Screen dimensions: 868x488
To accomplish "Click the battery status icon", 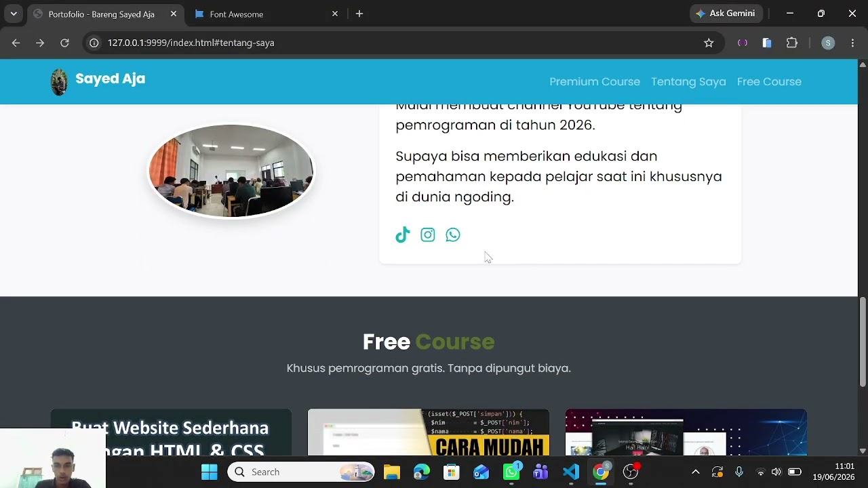I will pos(794,472).
